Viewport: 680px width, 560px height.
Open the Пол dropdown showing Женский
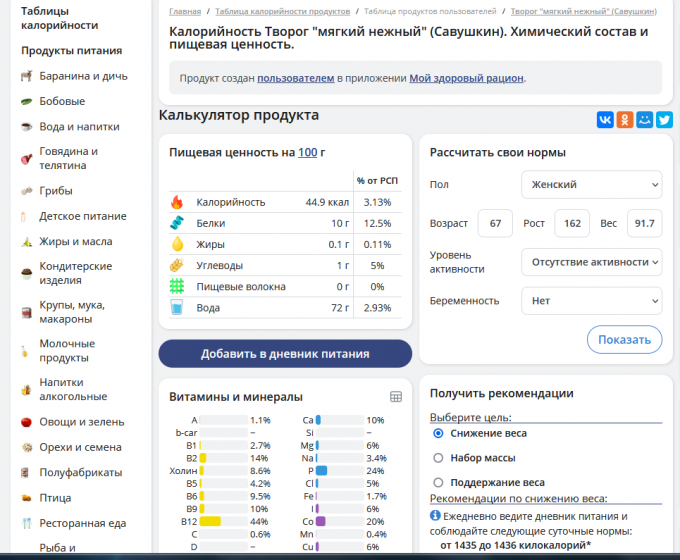[x=591, y=185]
